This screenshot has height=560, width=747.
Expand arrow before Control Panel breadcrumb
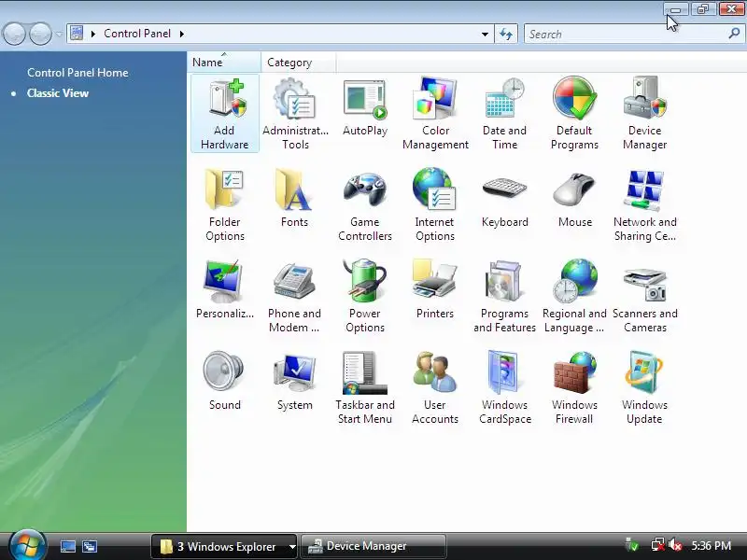click(x=93, y=34)
